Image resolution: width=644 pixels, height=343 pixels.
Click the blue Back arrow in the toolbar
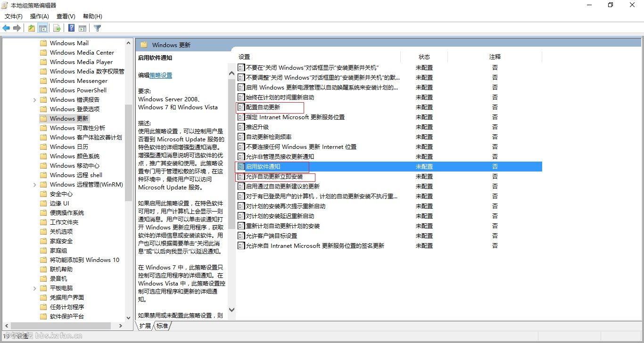6,28
